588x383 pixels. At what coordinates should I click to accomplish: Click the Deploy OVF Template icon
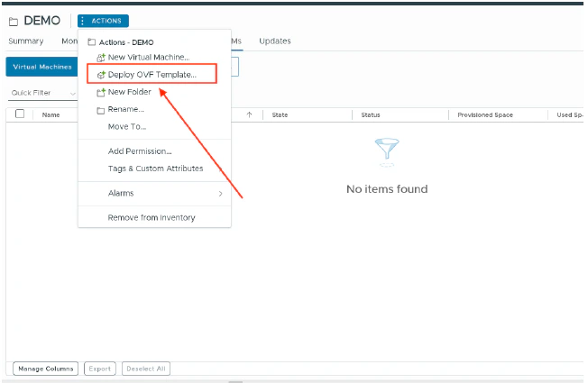101,75
